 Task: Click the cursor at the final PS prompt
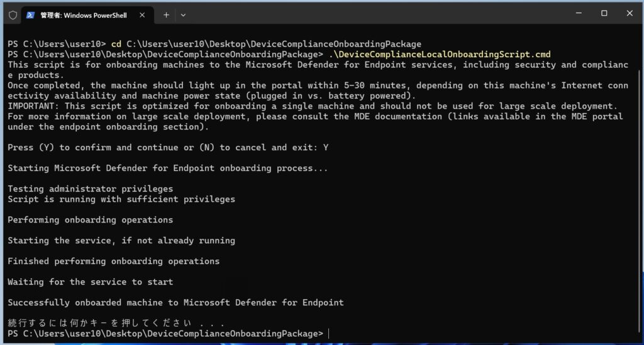tap(329, 334)
